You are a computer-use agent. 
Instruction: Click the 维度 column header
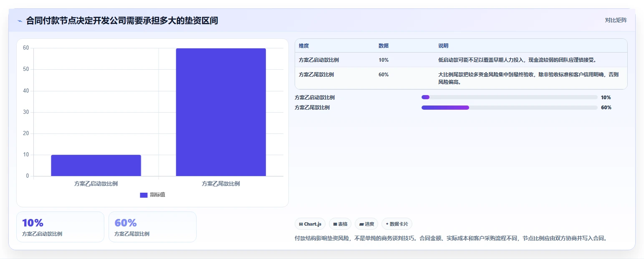(x=304, y=46)
